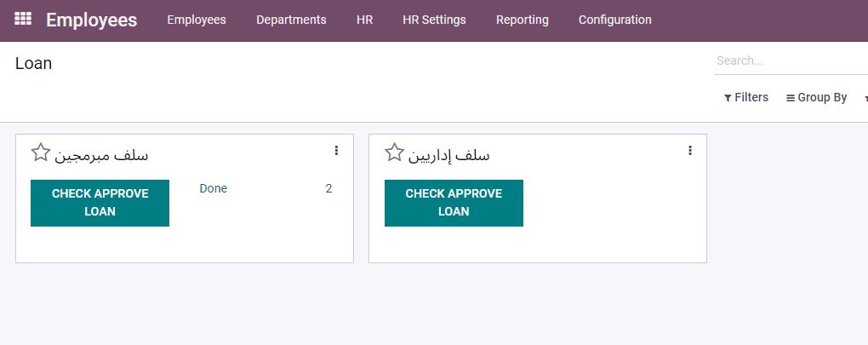Click Check Approve Loan on سلف إداريين card
This screenshot has height=345, width=868.
(454, 203)
